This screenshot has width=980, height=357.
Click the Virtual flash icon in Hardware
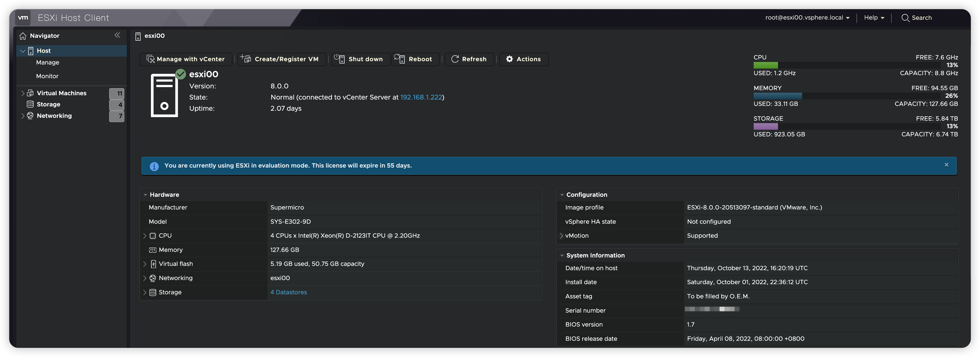[x=153, y=264]
